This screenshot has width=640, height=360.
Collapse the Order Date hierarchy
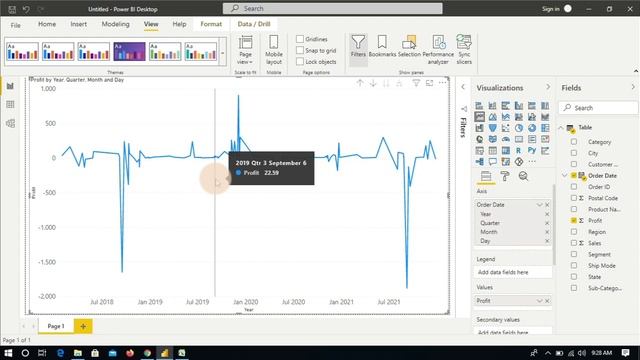click(564, 176)
